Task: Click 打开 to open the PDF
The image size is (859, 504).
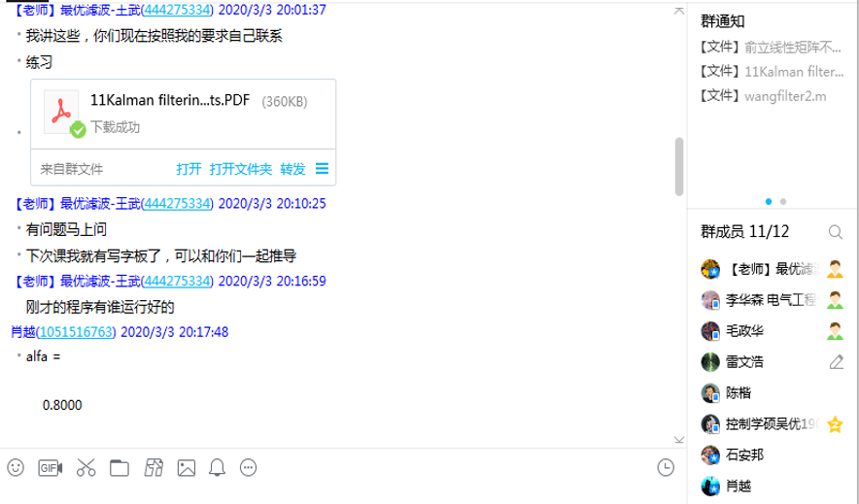Action: [189, 169]
